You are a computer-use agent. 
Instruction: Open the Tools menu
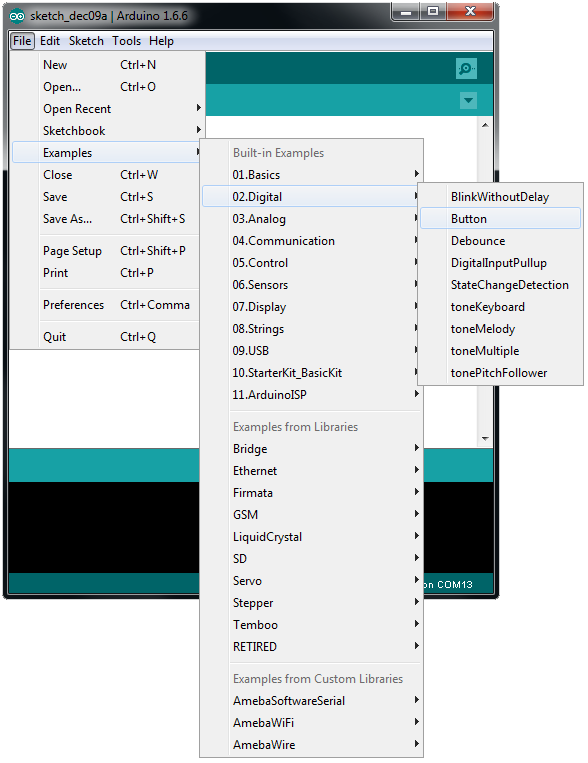click(x=127, y=41)
